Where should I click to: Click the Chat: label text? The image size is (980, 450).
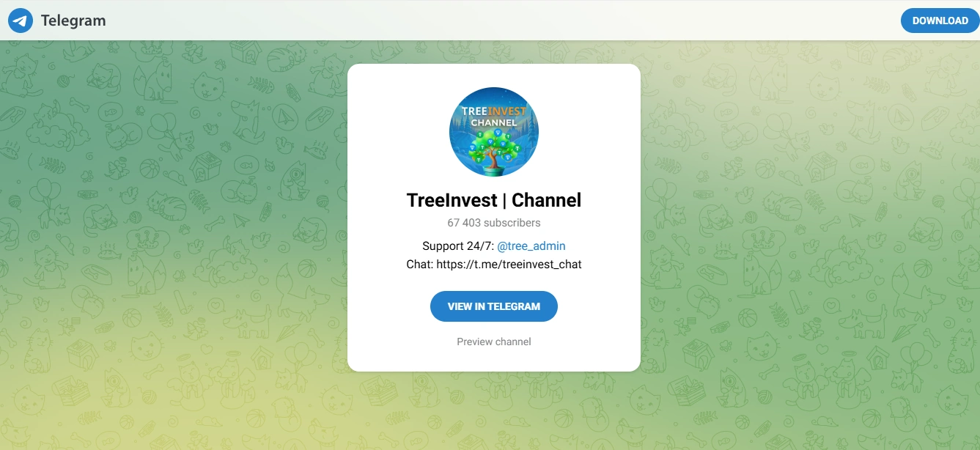coord(420,264)
